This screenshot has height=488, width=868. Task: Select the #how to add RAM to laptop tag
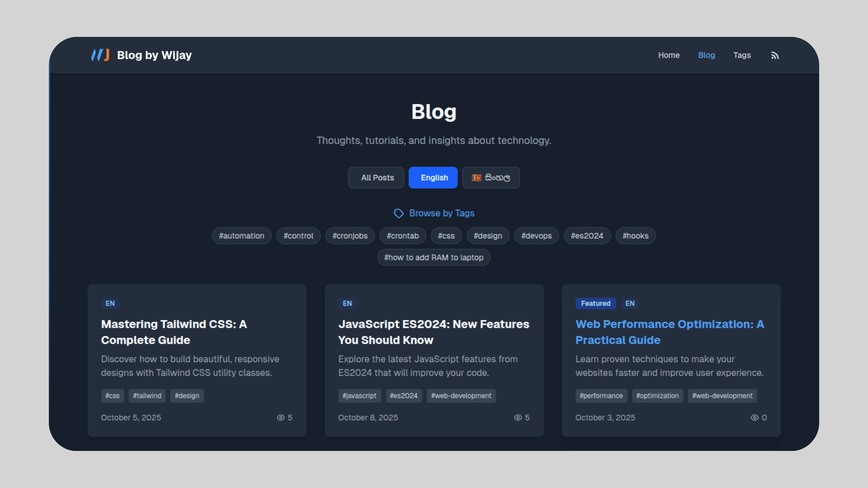[x=434, y=257]
